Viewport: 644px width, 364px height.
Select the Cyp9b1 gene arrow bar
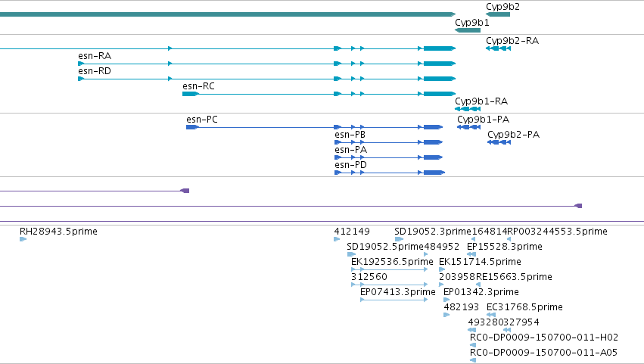468,30
